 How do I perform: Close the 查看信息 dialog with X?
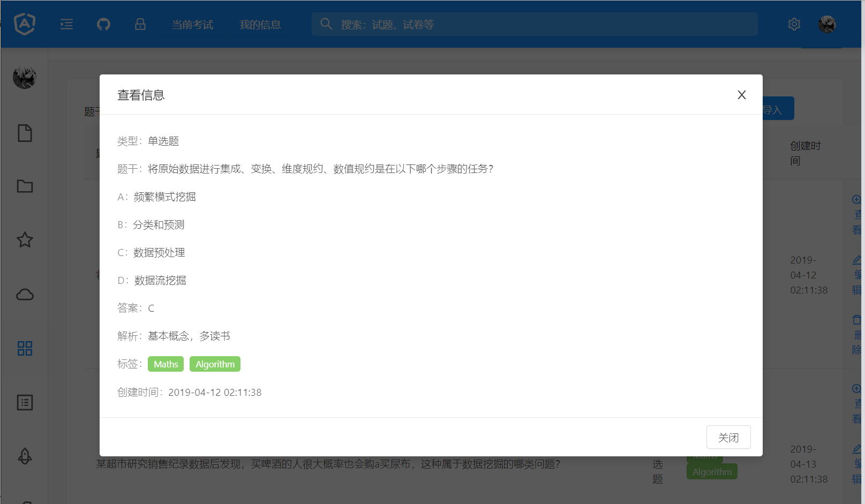click(x=741, y=95)
